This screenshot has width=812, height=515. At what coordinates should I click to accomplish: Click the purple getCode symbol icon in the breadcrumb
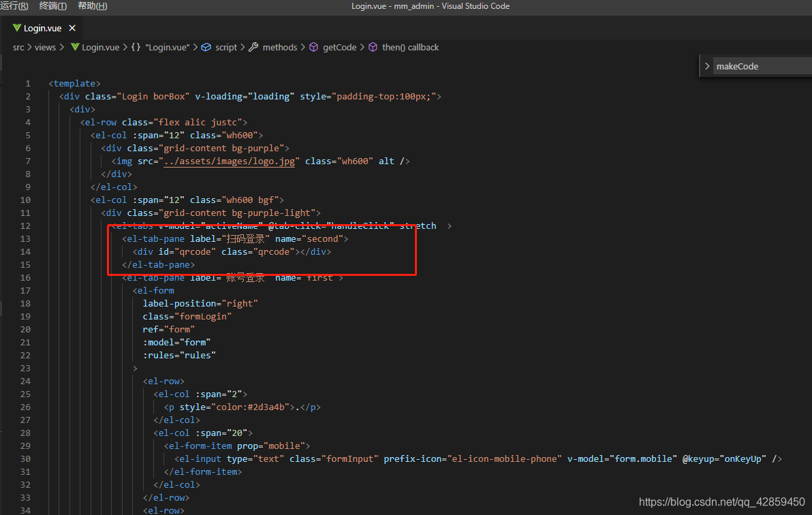coord(313,47)
